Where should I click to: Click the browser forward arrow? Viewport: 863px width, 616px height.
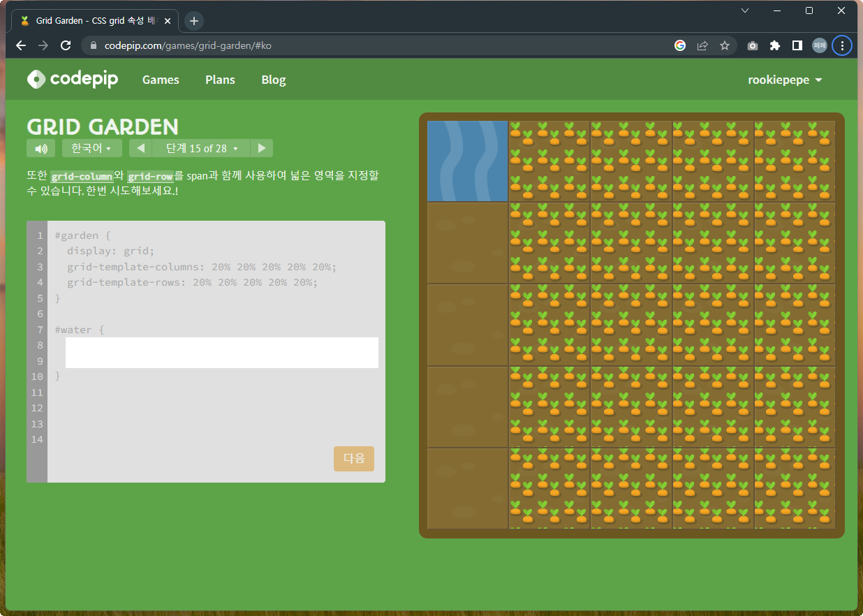tap(43, 45)
